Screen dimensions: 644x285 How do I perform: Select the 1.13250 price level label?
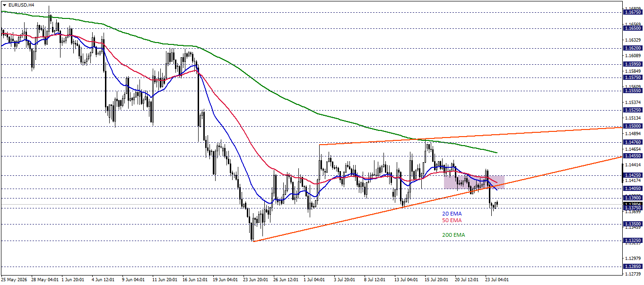click(x=633, y=241)
